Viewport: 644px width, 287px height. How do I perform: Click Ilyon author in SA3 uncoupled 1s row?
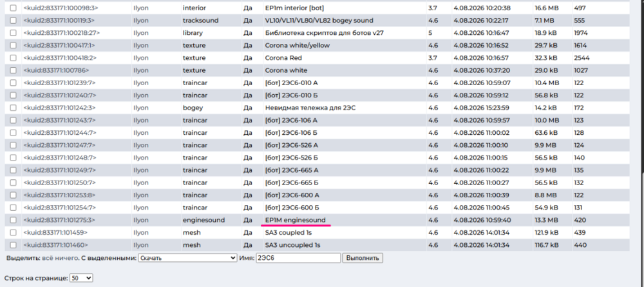click(x=141, y=245)
